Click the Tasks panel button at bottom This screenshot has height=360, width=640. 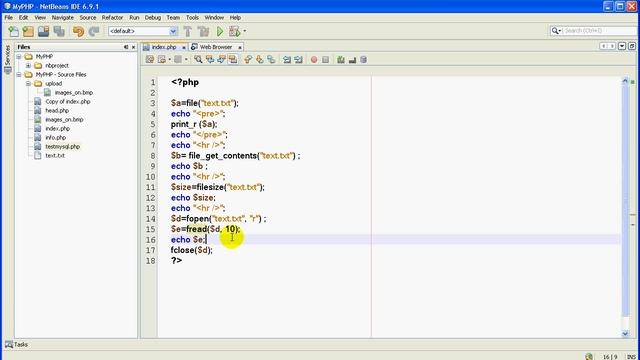point(16,344)
